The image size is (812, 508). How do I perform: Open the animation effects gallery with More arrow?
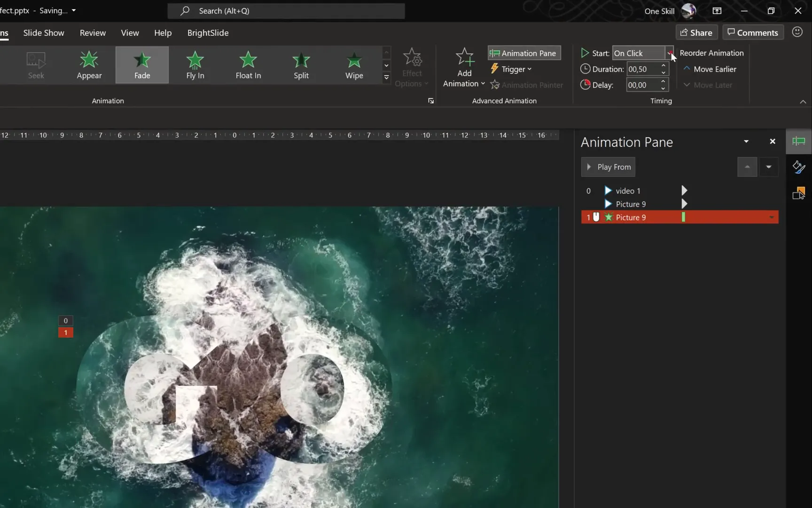pyautogui.click(x=386, y=78)
